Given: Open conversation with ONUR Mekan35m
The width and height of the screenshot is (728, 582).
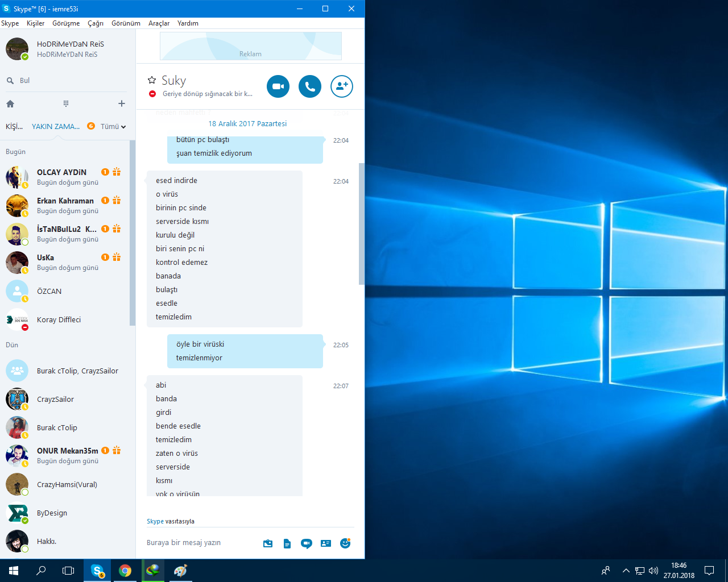Looking at the screenshot, I should (x=65, y=456).
